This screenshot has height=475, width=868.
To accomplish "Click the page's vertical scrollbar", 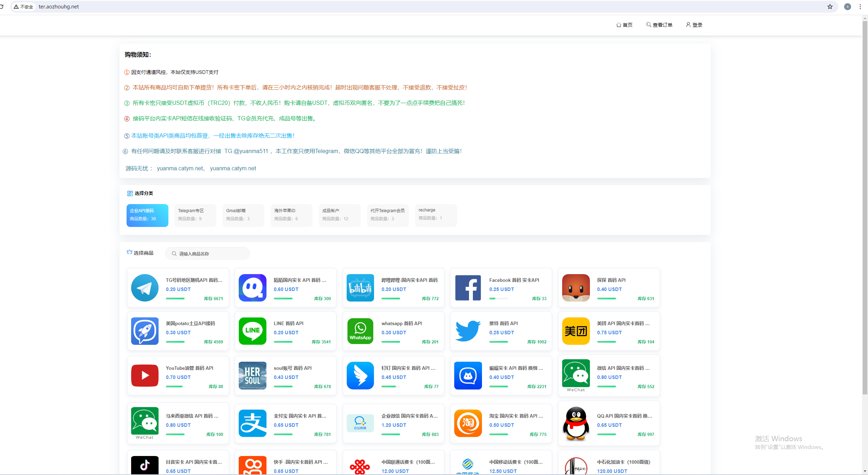I will [x=864, y=211].
